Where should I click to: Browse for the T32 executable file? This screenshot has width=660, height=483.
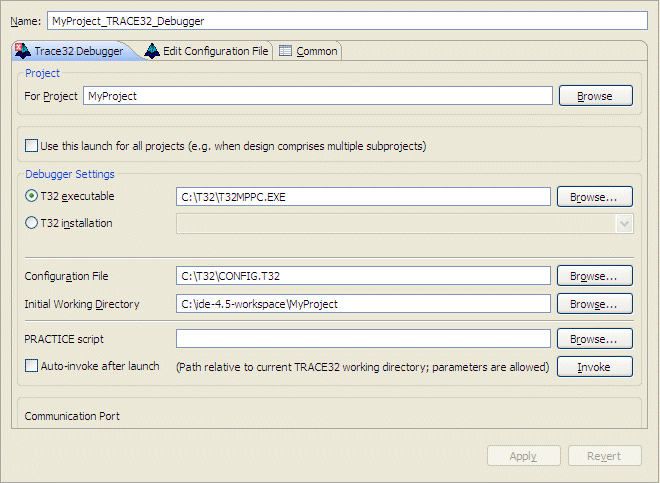click(595, 197)
